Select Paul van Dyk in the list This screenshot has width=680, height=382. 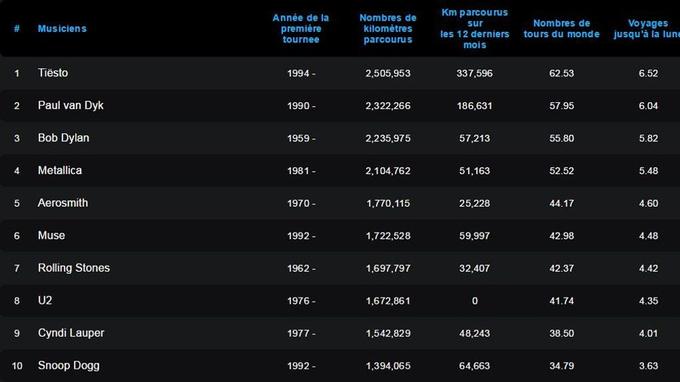(x=71, y=105)
